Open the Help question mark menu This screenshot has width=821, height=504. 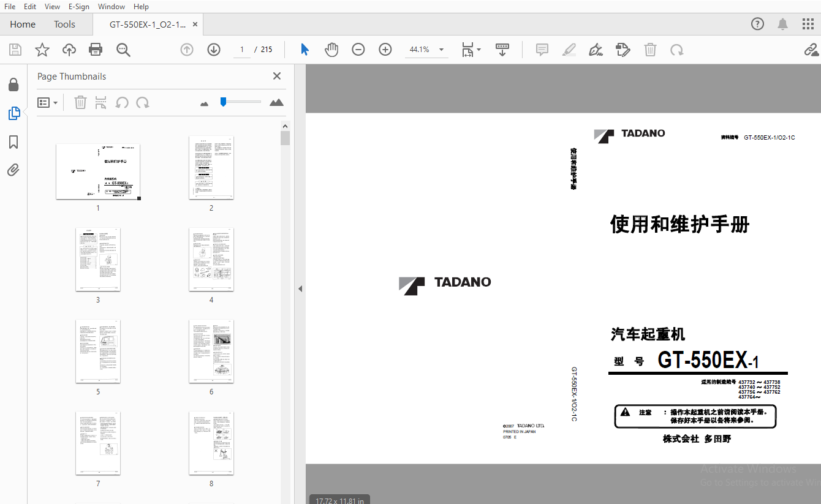click(x=758, y=24)
